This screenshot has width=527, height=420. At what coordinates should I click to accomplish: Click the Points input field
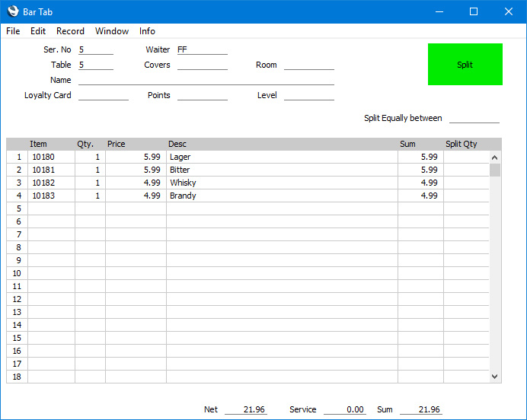coord(203,95)
